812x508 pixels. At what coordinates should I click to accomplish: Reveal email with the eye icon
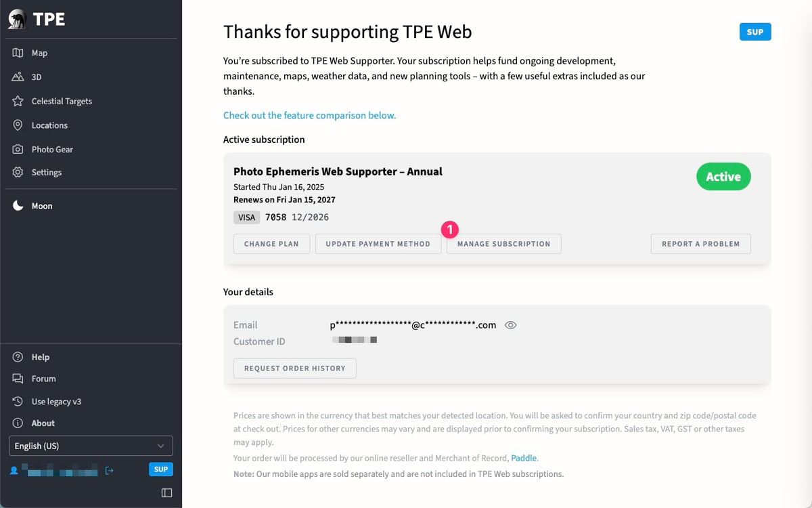[x=511, y=325]
